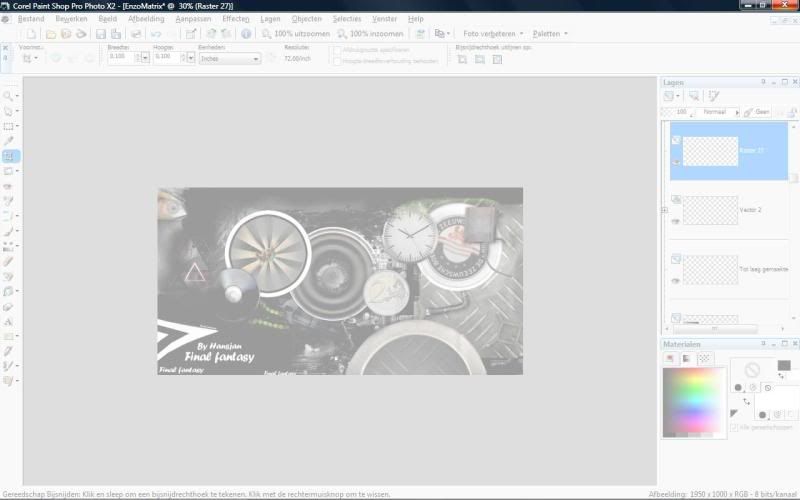The height and width of the screenshot is (500, 800).
Task: Select the Red Eye tool
Action: pyautogui.click(x=8, y=186)
